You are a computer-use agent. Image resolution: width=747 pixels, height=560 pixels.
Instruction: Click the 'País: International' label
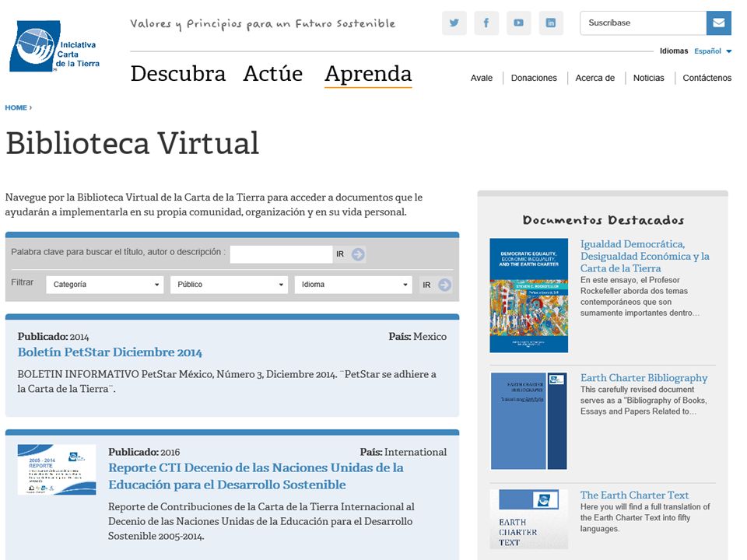pyautogui.click(x=403, y=452)
